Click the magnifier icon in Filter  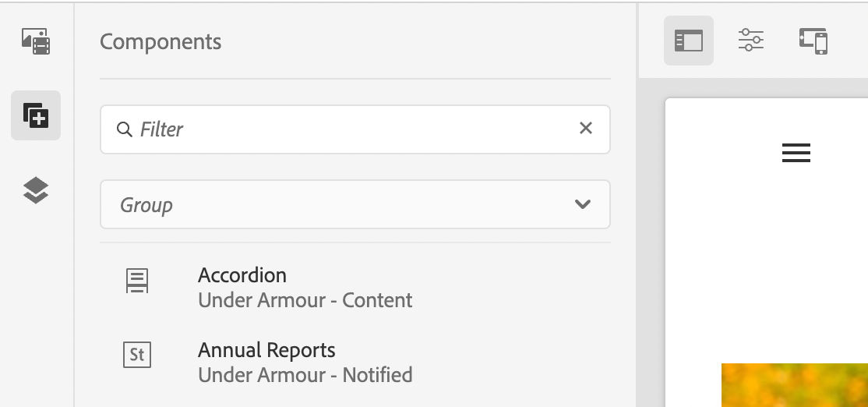pyautogui.click(x=124, y=129)
